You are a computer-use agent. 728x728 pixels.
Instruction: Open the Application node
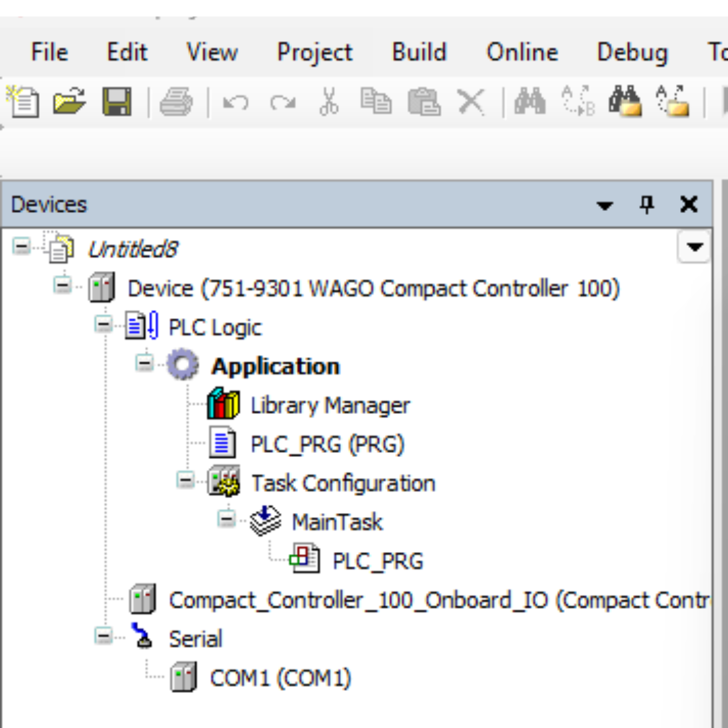(275, 365)
